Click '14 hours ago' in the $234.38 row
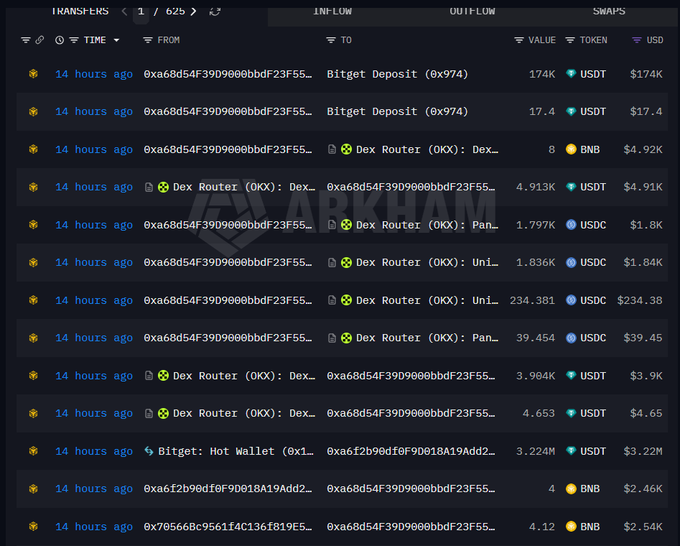 pos(94,301)
